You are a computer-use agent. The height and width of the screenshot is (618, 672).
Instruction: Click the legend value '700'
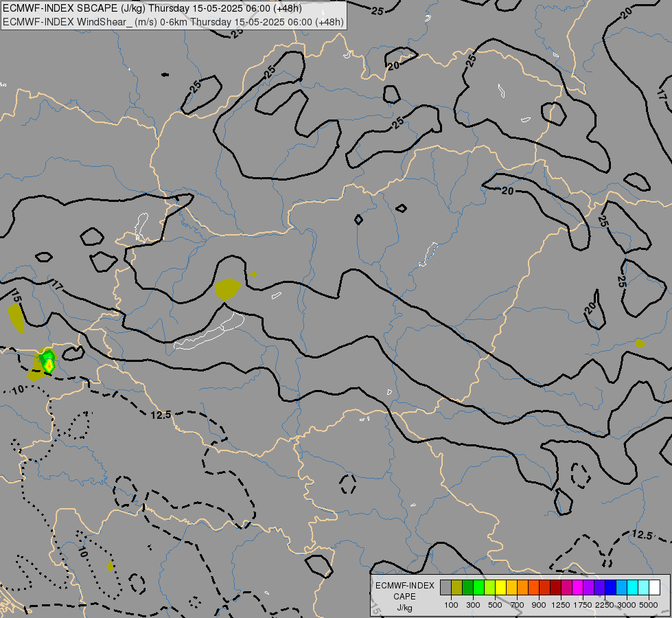coord(518,605)
